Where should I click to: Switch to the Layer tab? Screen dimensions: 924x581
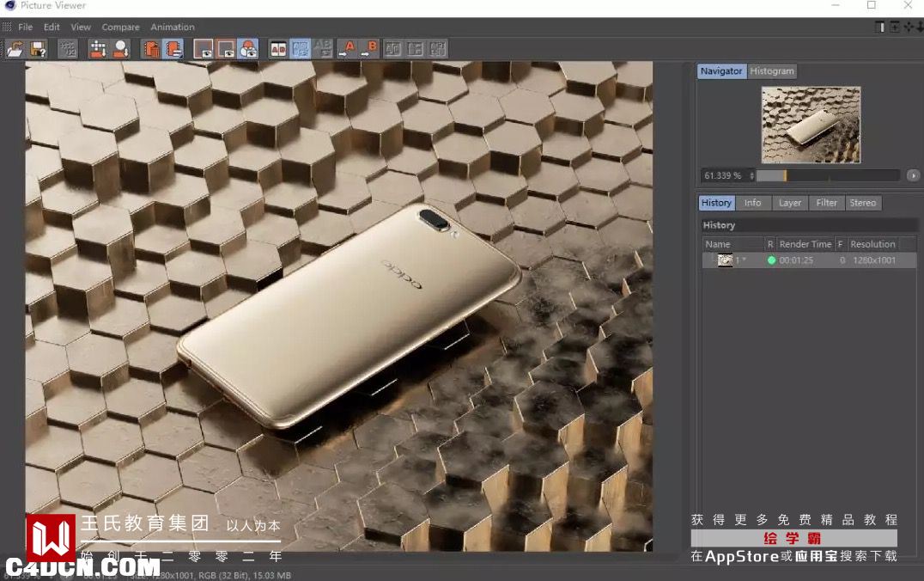click(x=790, y=203)
